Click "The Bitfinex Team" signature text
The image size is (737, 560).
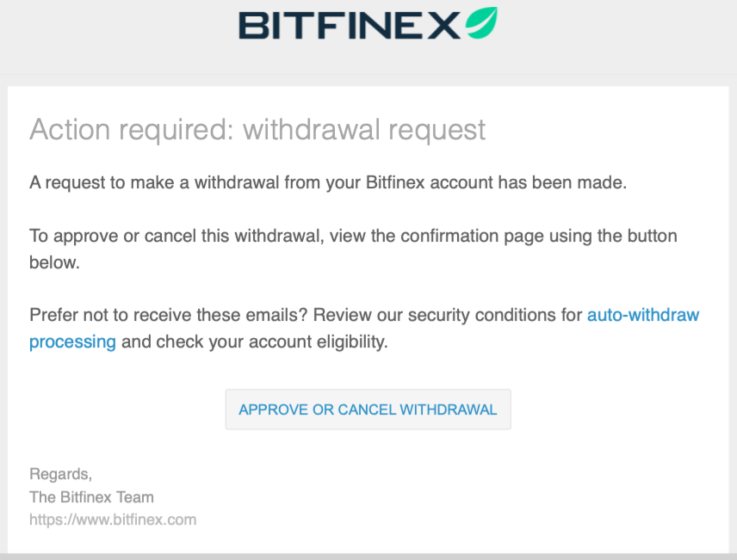91,496
